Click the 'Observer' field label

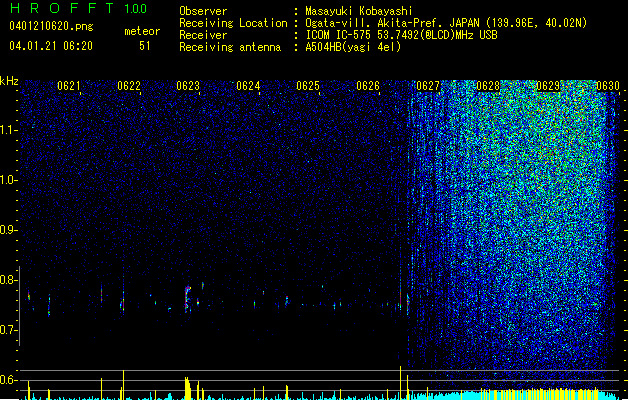[203, 11]
